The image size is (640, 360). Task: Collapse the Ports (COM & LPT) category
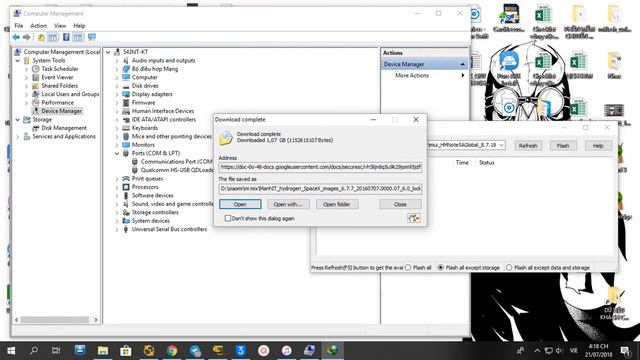tap(117, 153)
